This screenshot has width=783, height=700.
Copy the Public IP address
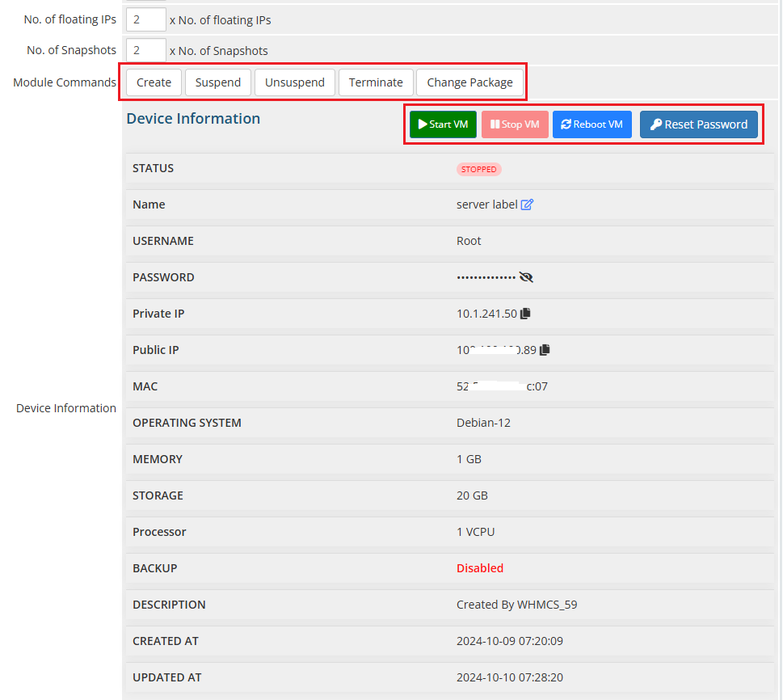(545, 350)
